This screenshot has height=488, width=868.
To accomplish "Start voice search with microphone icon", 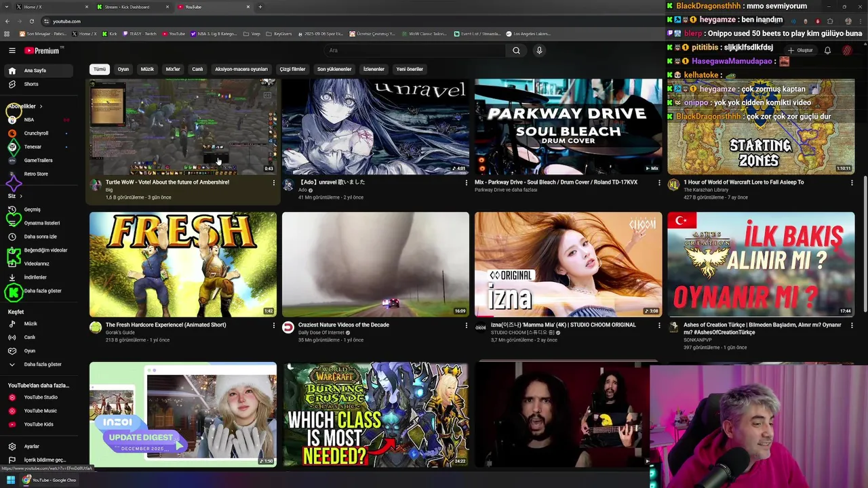I will click(x=539, y=50).
